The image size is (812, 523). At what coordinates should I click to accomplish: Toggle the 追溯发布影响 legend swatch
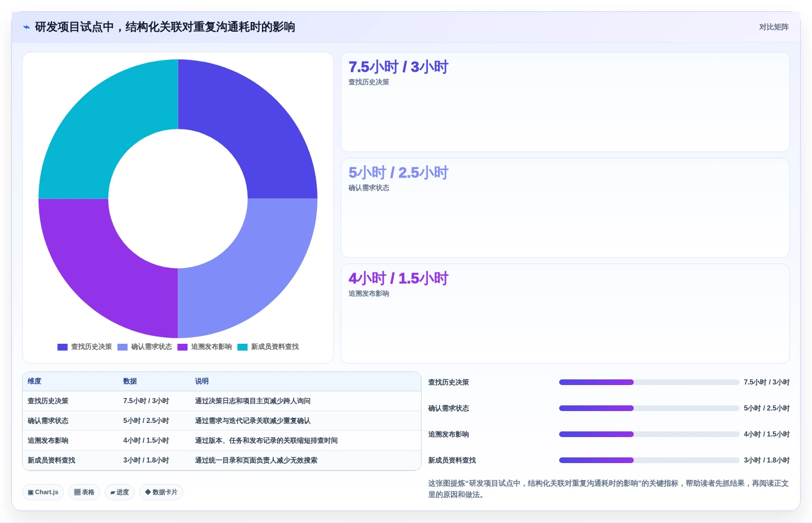click(x=182, y=347)
